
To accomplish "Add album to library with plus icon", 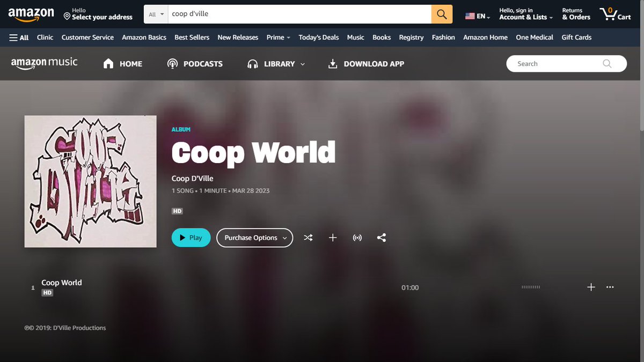I will coord(333,238).
